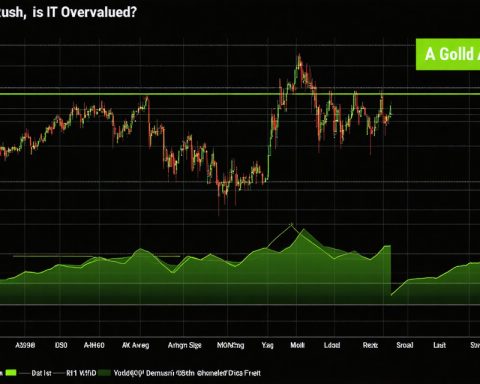Click the 'Last' x-axis label
The image size is (480, 384).
tap(439, 345)
